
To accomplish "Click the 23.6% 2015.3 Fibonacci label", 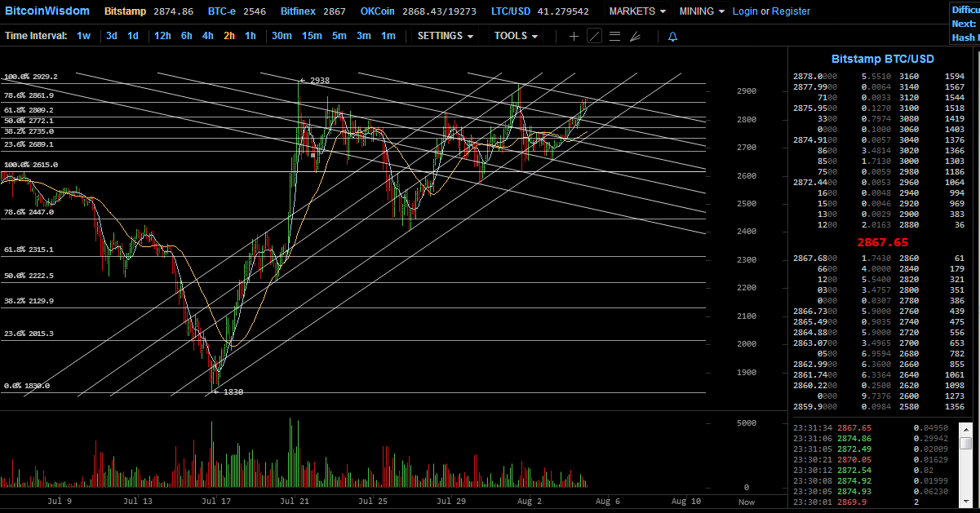I will 29,334.
